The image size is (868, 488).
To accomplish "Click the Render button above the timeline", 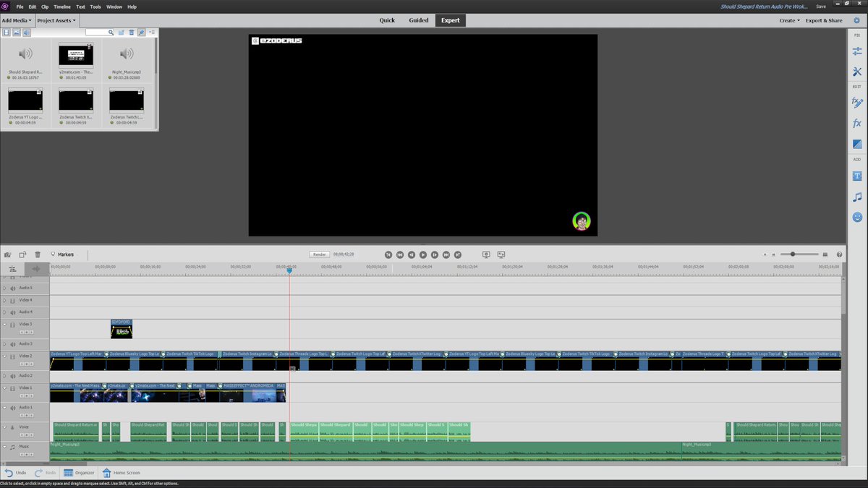I will pyautogui.click(x=318, y=254).
